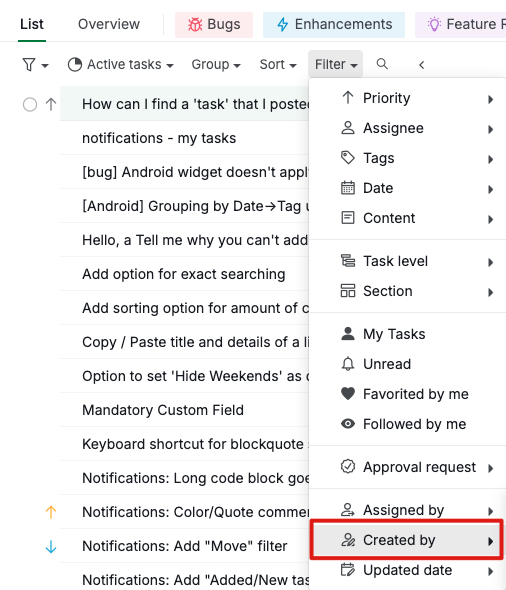Open the Active tasks dropdown
The image size is (506, 590).
(x=120, y=64)
